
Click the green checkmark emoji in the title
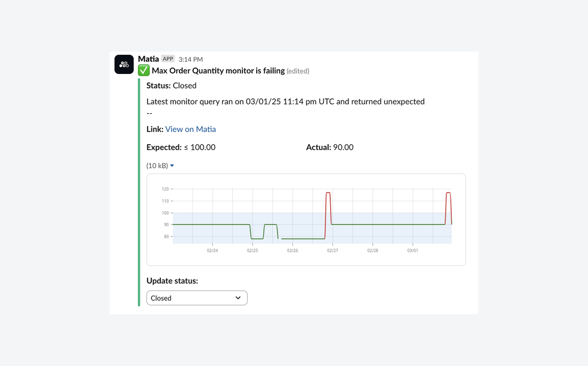point(143,70)
